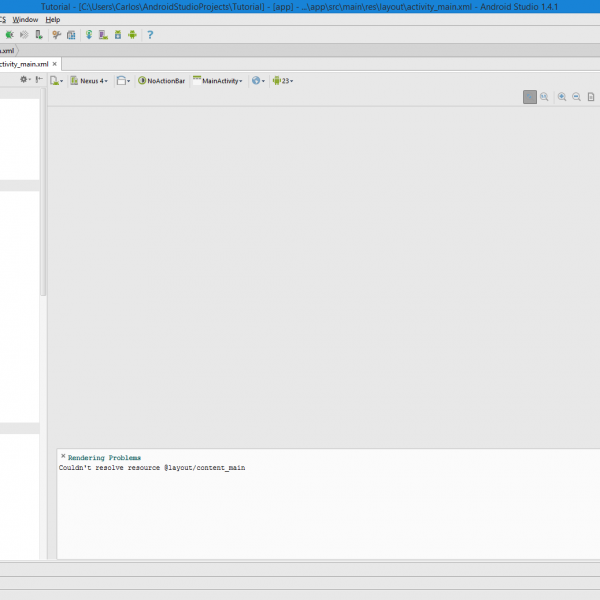Open the locale globe dropdown

[258, 81]
